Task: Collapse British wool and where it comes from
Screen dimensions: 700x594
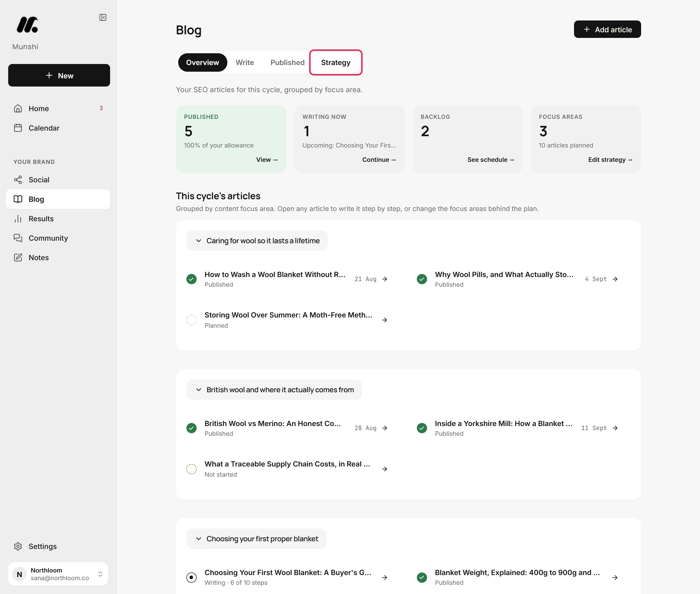Action: click(274, 390)
